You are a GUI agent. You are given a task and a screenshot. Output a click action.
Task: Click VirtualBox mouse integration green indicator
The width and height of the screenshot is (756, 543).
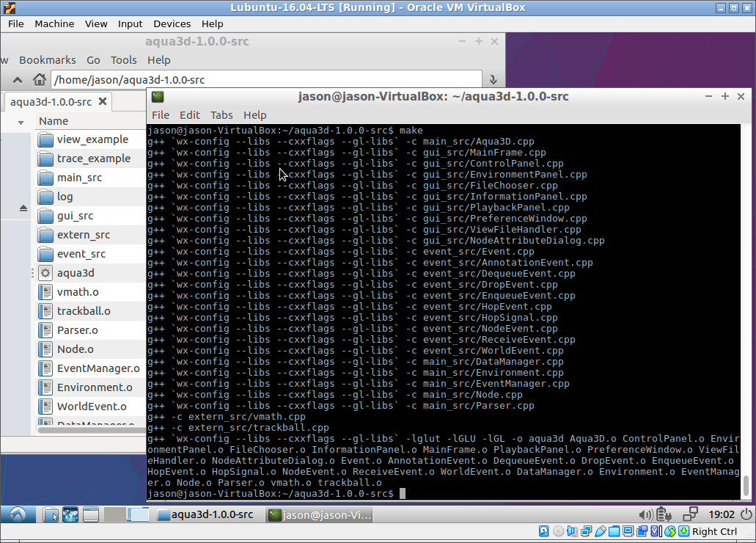[670, 531]
